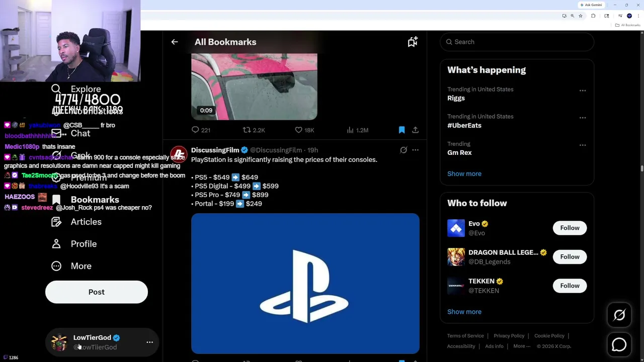Follow the Evo account
644x362 pixels.
tap(570, 228)
